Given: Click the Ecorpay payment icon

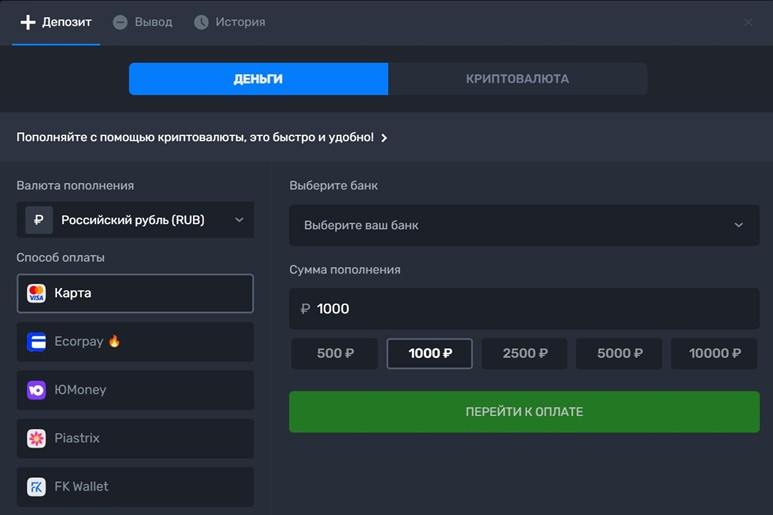Looking at the screenshot, I should 37,342.
